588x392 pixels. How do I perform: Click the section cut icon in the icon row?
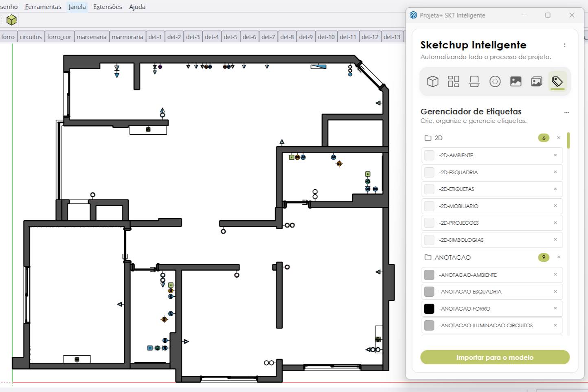pyautogui.click(x=474, y=81)
